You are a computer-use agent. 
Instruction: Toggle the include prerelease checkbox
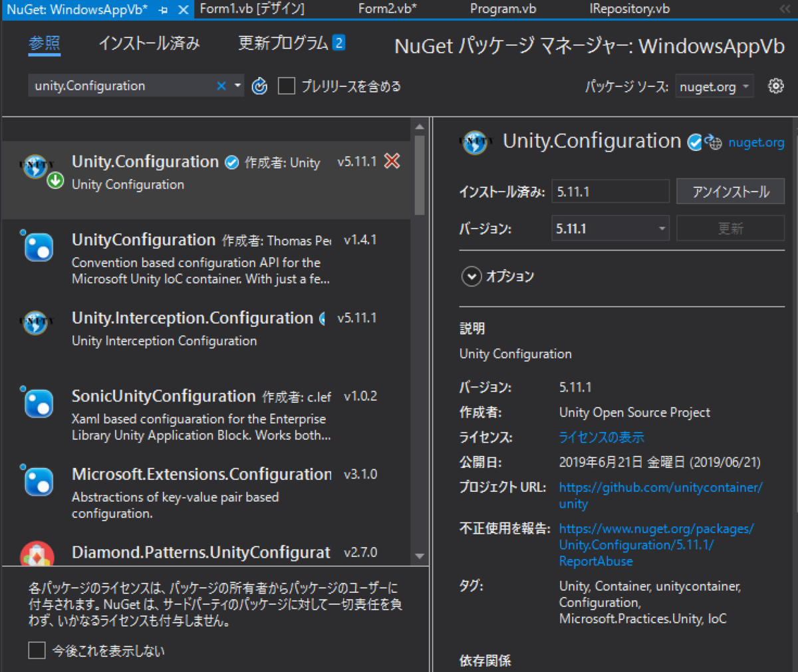pos(287,86)
